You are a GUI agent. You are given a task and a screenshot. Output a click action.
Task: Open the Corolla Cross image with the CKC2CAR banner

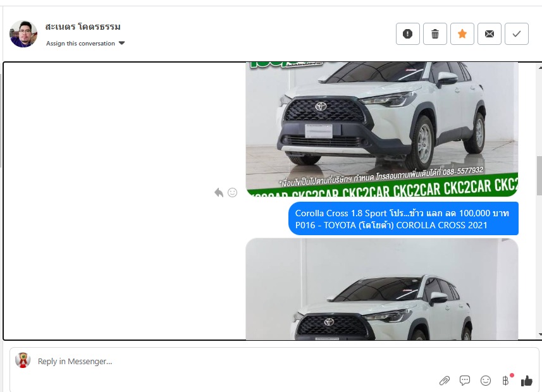[381, 129]
